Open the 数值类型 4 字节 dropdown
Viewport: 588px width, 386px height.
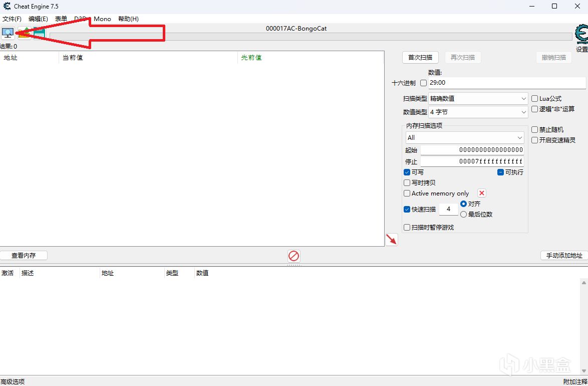click(478, 112)
